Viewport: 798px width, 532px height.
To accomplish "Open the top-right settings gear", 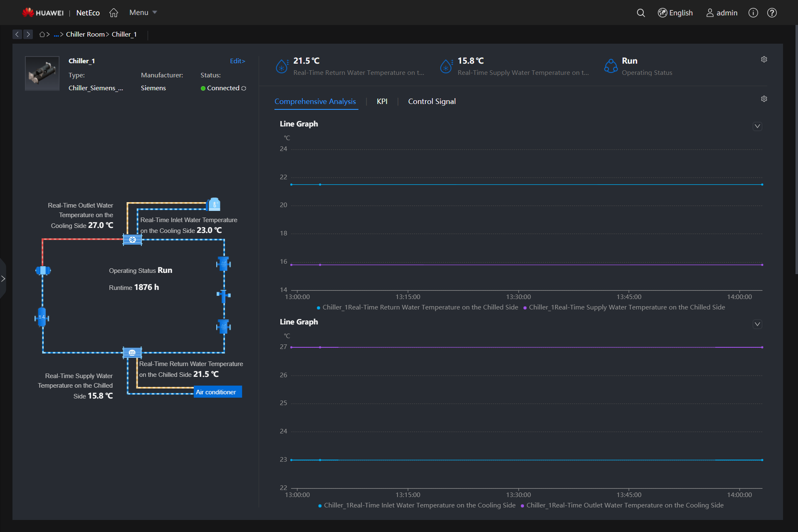I will 763,59.
